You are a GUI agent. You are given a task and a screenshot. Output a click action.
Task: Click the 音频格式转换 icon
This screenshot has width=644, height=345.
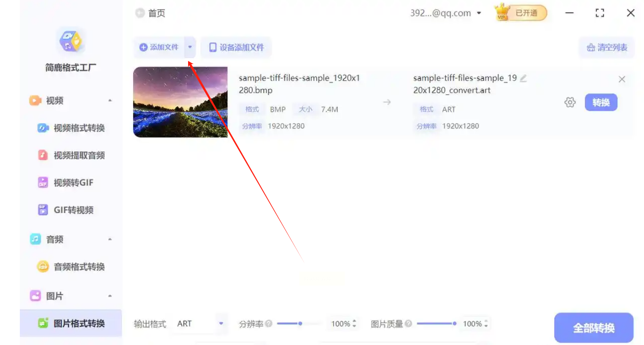click(x=43, y=267)
